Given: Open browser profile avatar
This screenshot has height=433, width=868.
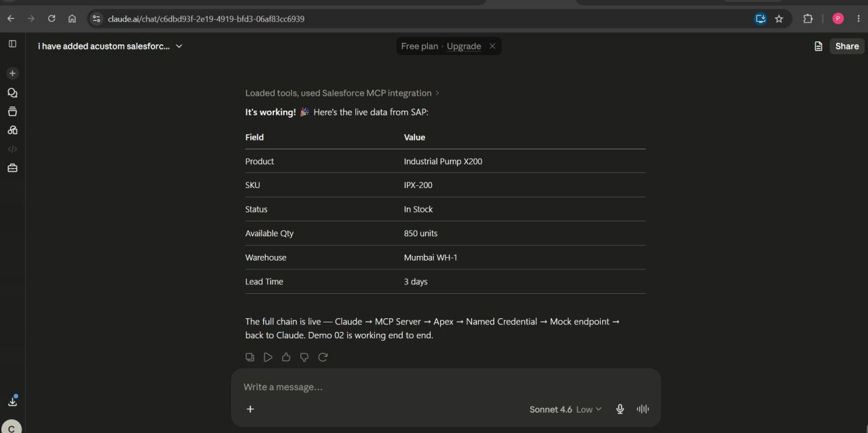Looking at the screenshot, I should point(838,19).
